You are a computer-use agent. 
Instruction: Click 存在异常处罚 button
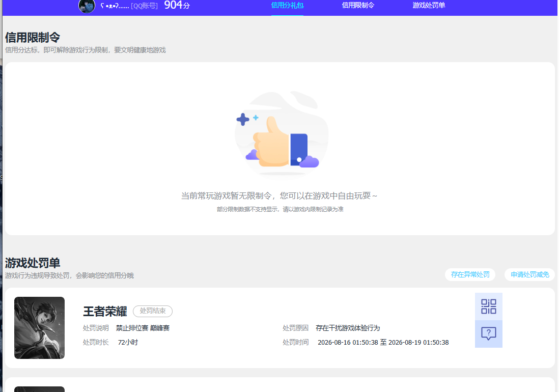(x=470, y=274)
